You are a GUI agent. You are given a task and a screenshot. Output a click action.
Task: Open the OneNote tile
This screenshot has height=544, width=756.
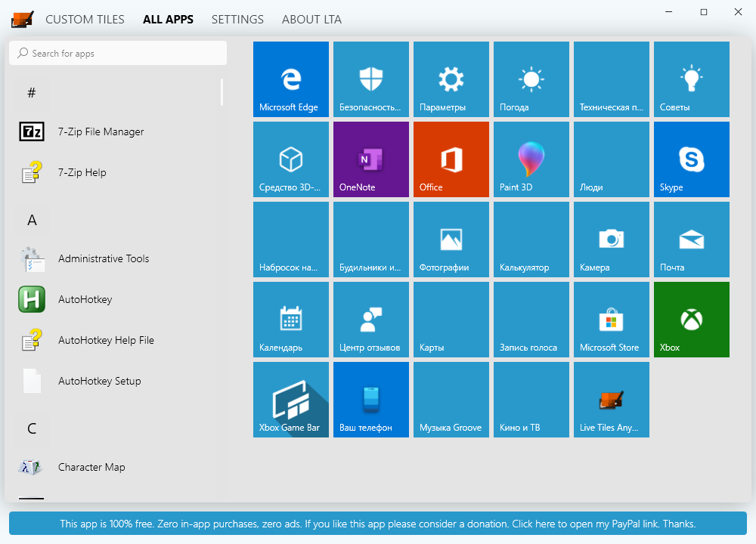click(370, 159)
